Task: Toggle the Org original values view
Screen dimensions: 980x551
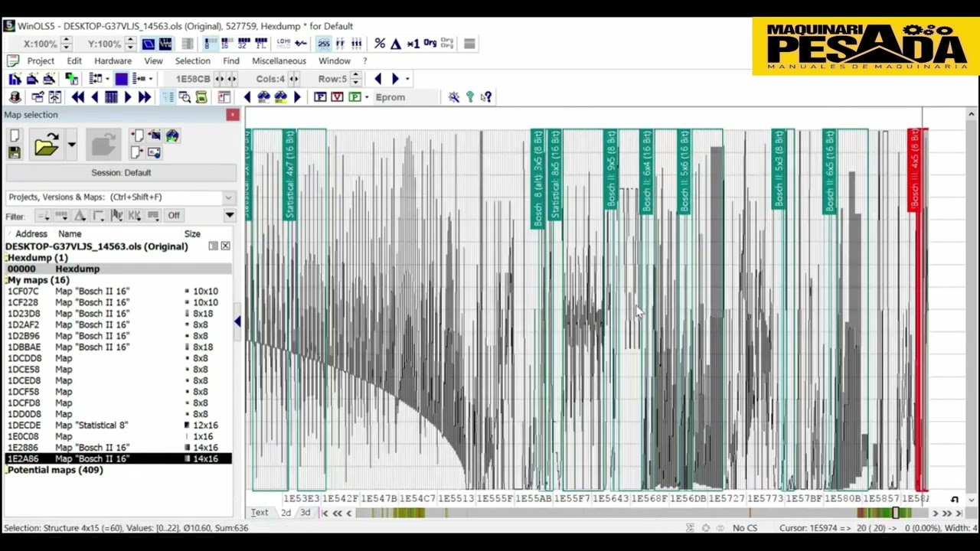Action: (430, 44)
